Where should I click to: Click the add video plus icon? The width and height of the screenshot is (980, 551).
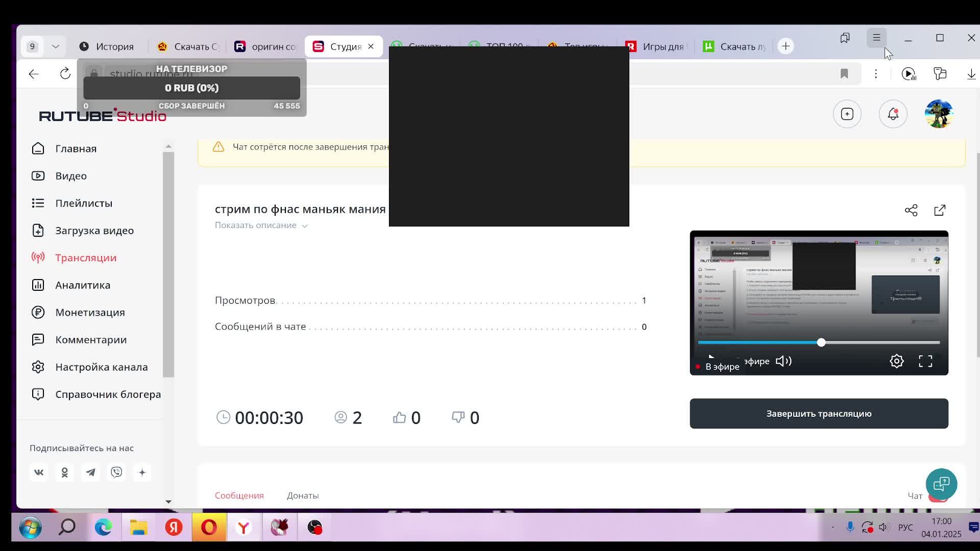(x=847, y=114)
